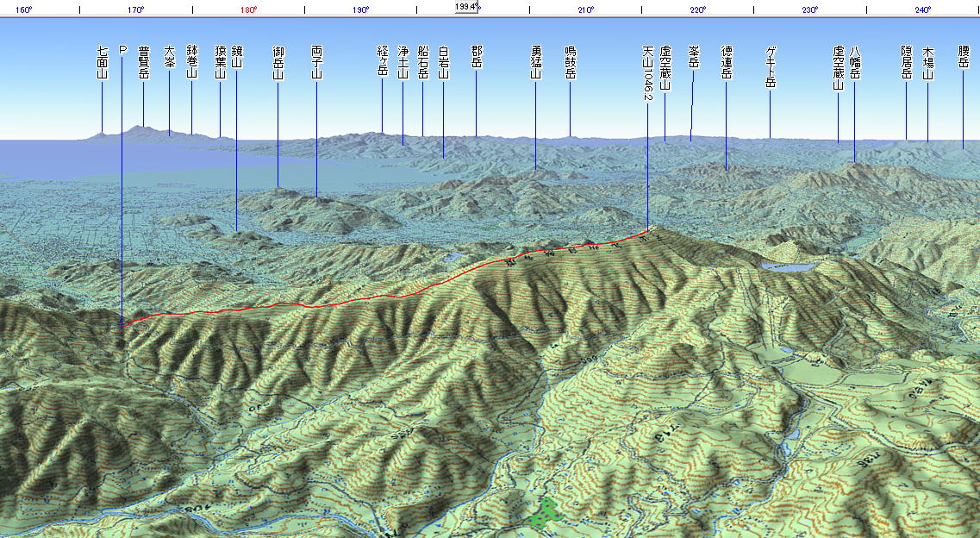The image size is (980, 538).
Task: Select the 鳴鼓岳 peak label
Action: pyautogui.click(x=570, y=63)
